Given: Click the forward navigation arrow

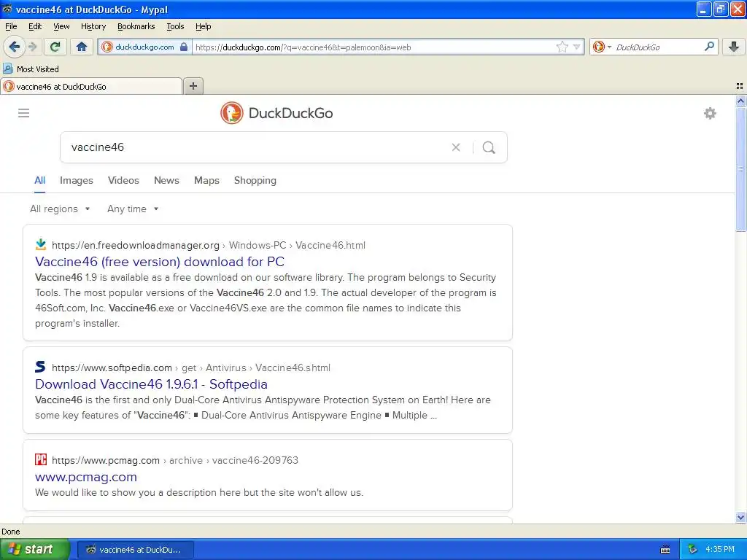Looking at the screenshot, I should 32,47.
